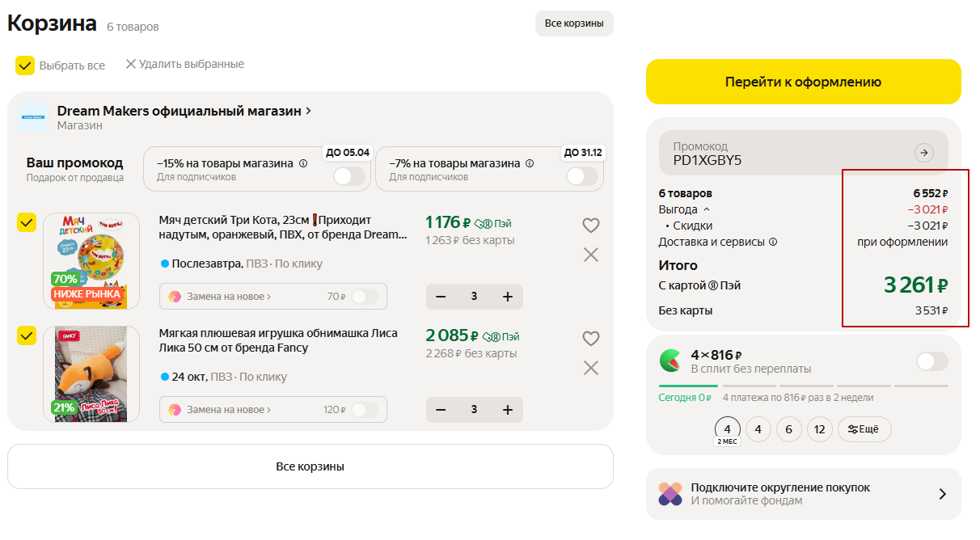Remove Лиса Лика plush toy from cart
Image resolution: width=980 pixels, height=540 pixels.
591,368
